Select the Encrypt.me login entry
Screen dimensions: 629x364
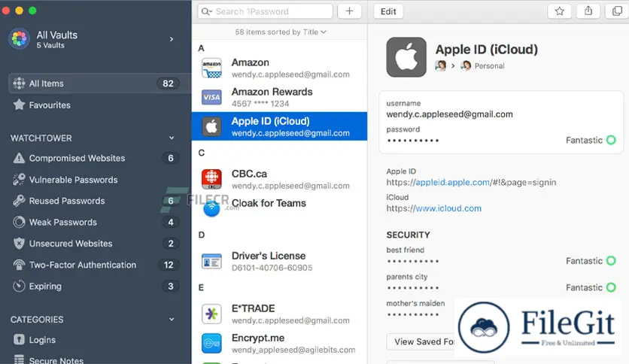pos(279,343)
